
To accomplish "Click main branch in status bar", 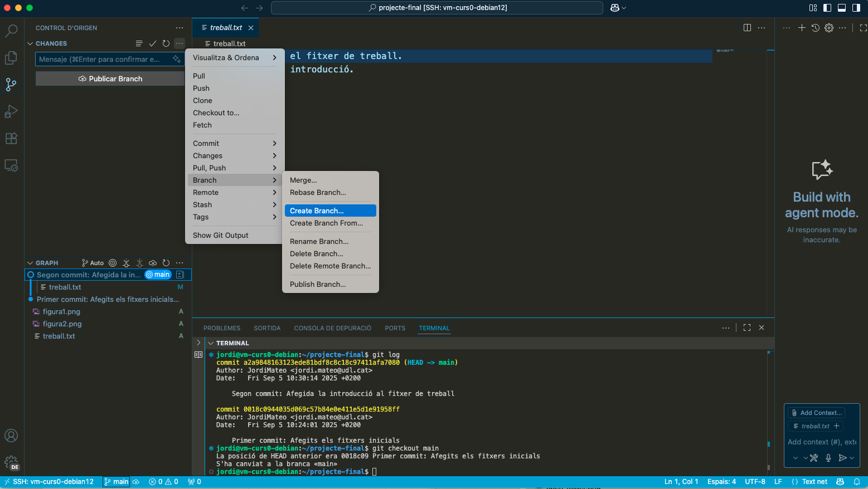I will pyautogui.click(x=117, y=482).
